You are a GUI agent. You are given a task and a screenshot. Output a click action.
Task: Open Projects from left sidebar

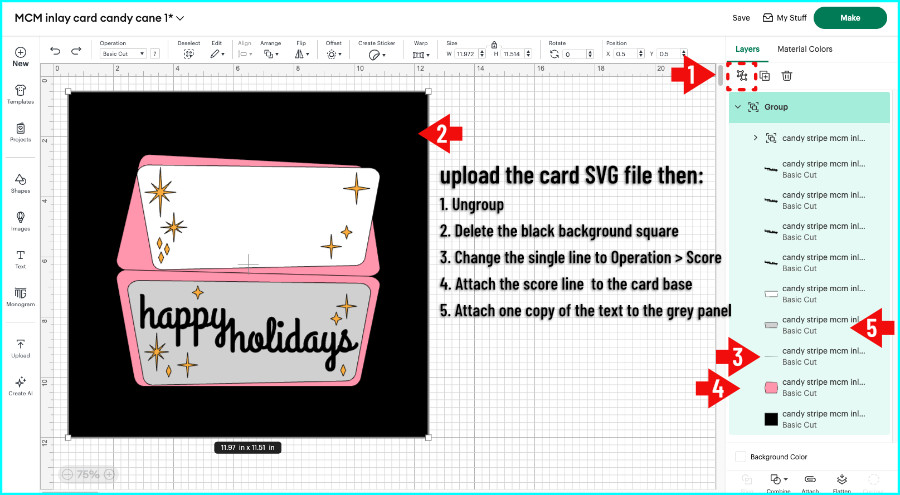tap(20, 133)
